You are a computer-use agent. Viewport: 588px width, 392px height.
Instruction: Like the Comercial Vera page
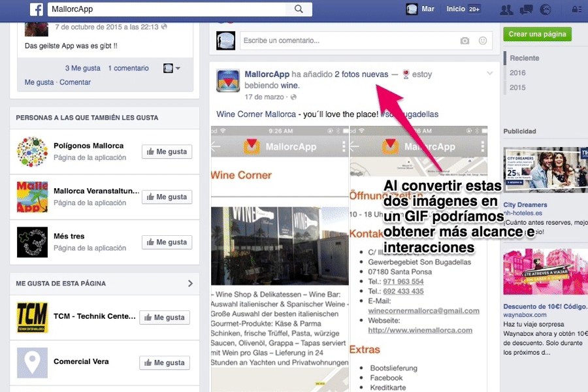[x=165, y=363]
